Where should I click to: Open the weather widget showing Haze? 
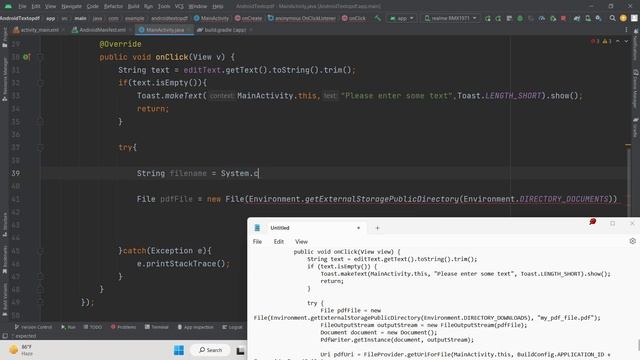pos(20,350)
